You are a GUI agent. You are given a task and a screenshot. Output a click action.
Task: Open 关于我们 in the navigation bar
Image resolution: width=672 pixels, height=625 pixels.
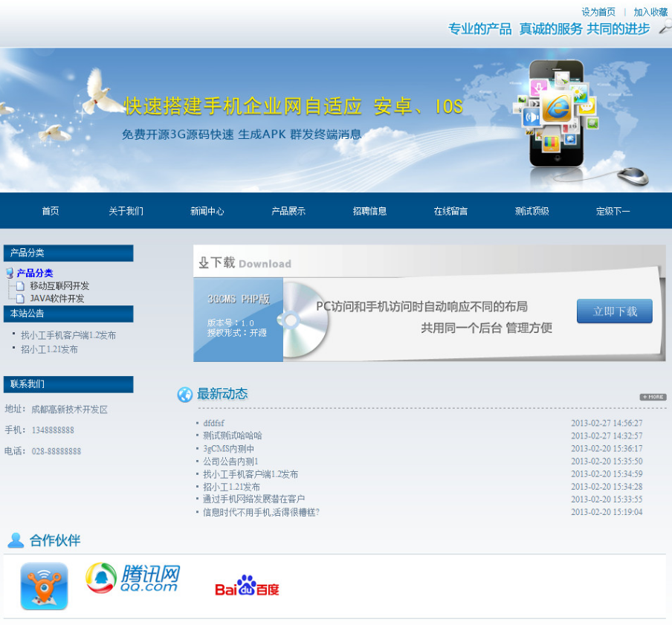[126, 211]
